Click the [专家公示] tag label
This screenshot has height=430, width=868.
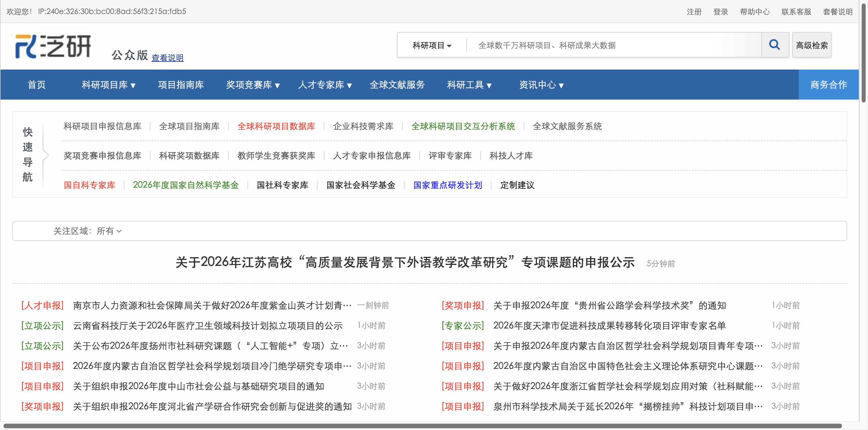pyautogui.click(x=463, y=326)
